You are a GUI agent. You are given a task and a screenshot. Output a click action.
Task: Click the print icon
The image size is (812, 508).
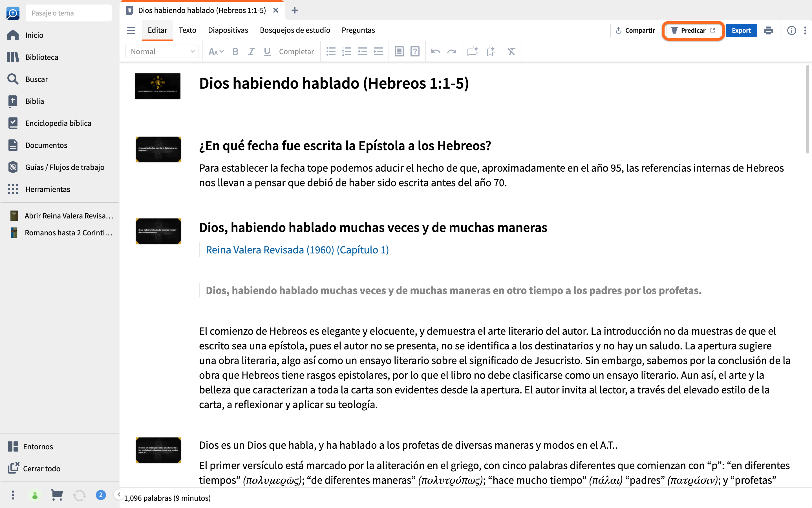[768, 30]
